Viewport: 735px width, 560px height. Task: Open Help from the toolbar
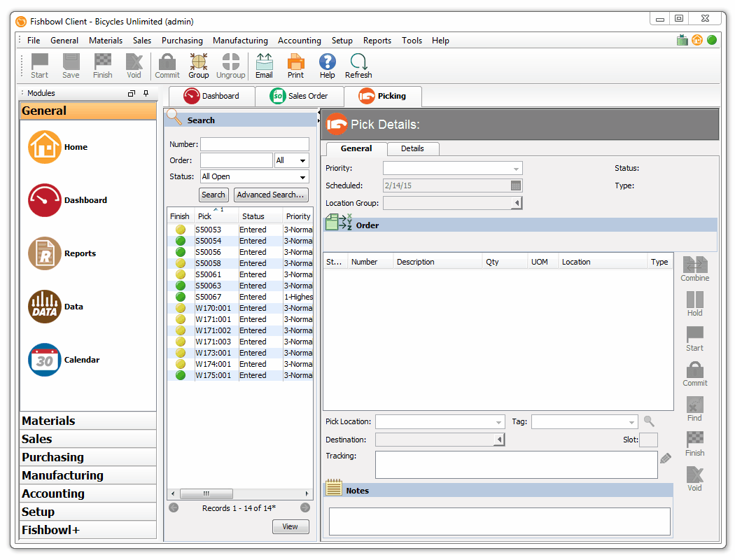pos(327,66)
